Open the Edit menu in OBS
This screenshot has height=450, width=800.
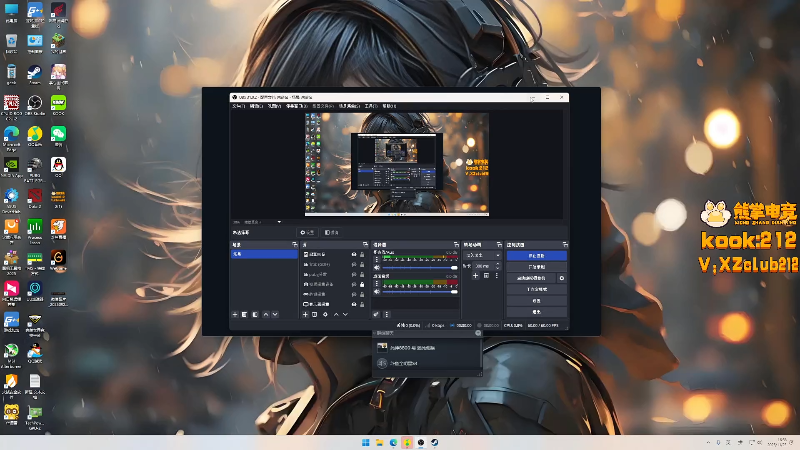pyautogui.click(x=256, y=106)
